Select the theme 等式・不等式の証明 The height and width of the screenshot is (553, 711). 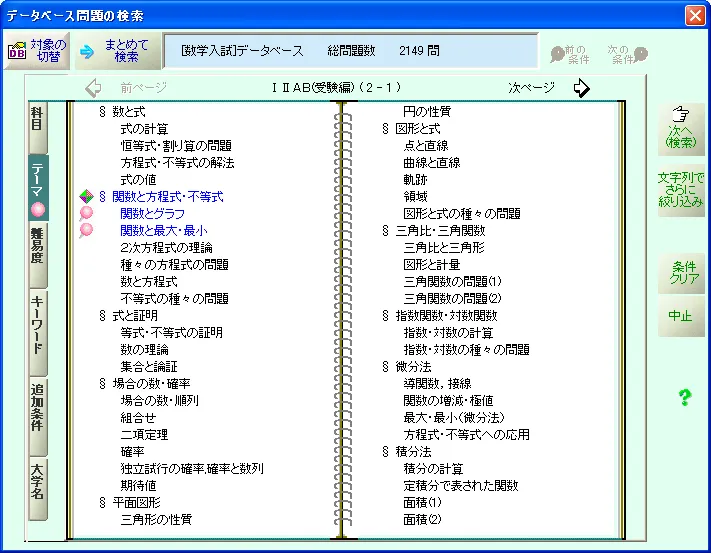(x=171, y=332)
